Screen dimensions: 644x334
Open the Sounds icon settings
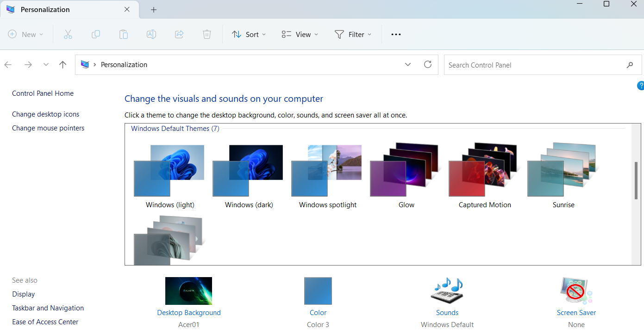click(x=447, y=291)
